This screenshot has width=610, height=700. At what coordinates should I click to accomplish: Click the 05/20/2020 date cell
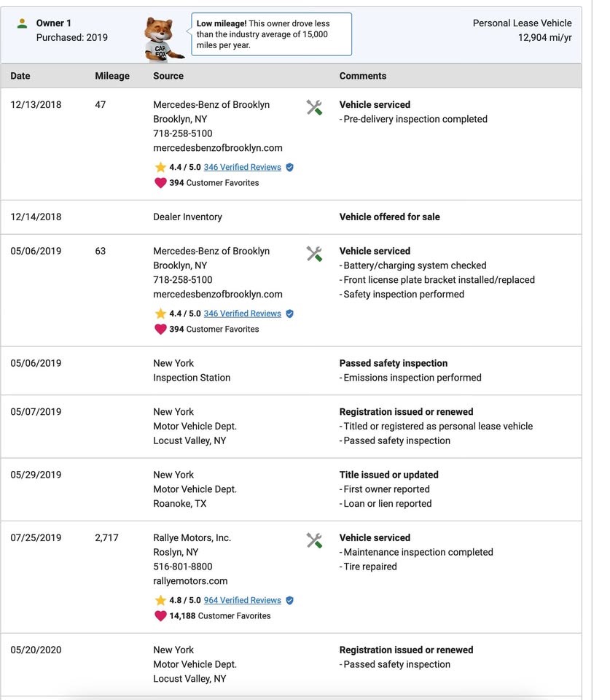[x=36, y=650]
